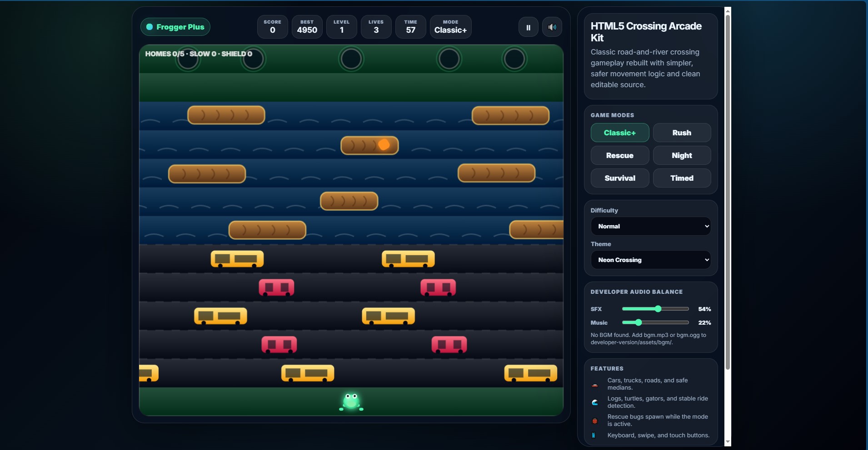Screen dimensions: 868x450
Task: Click the orange bonus orb on the log
Action: pyautogui.click(x=384, y=144)
